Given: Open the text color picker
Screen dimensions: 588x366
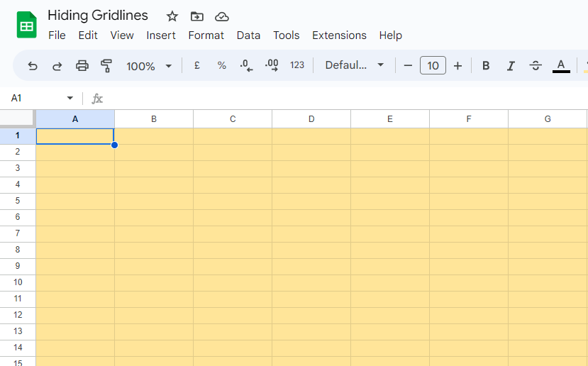Looking at the screenshot, I should (561, 66).
